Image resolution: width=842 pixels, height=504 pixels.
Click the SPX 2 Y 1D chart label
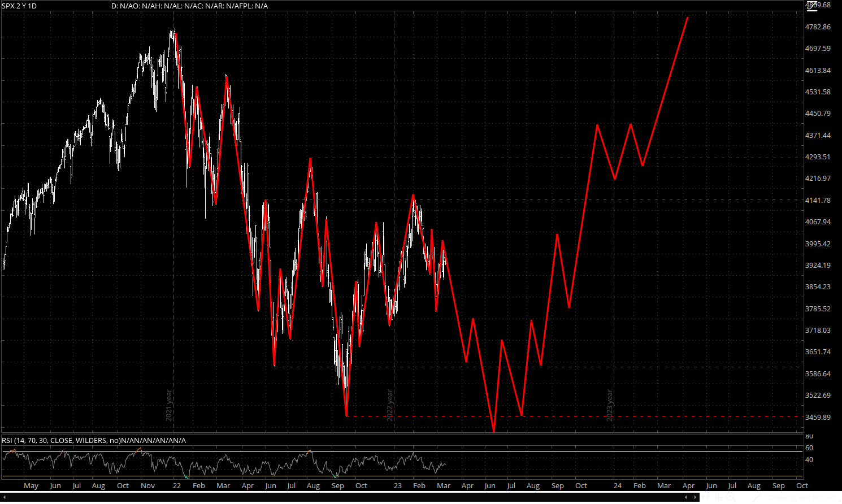pyautogui.click(x=20, y=6)
